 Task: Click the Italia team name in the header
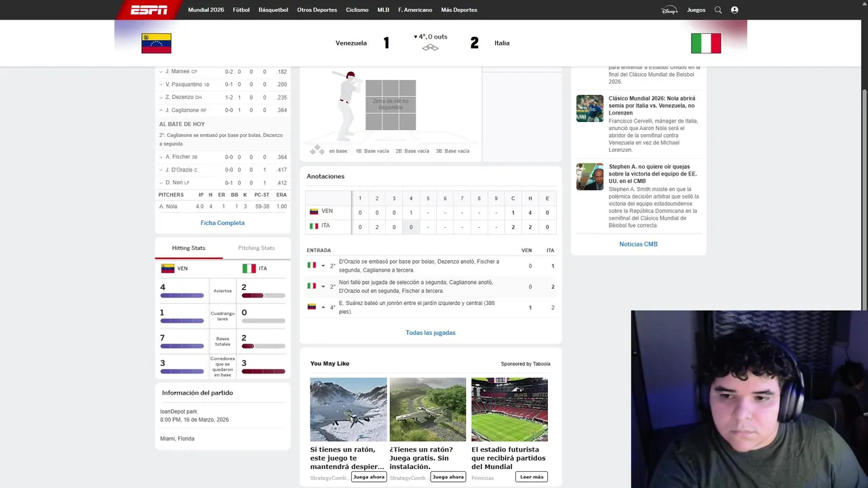pyautogui.click(x=502, y=43)
